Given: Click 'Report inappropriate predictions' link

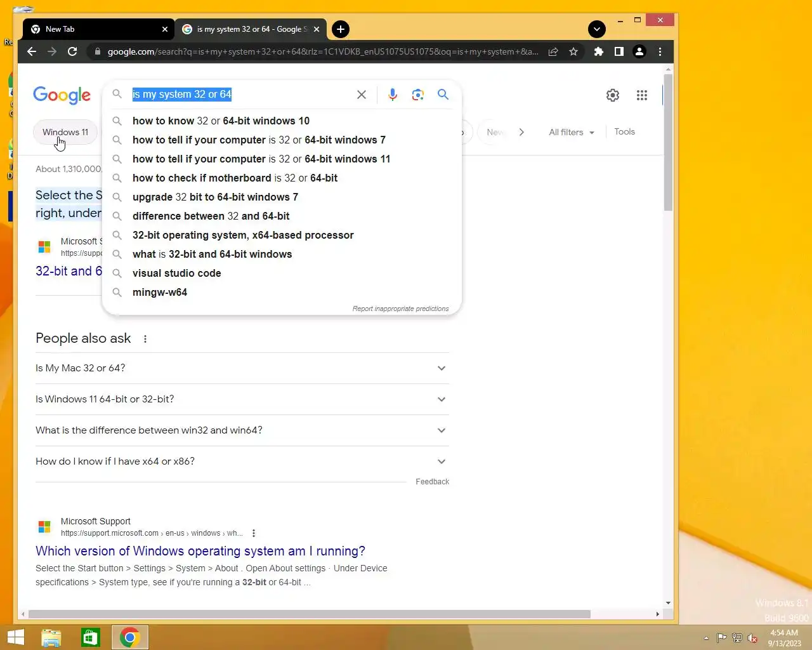Looking at the screenshot, I should 400,308.
